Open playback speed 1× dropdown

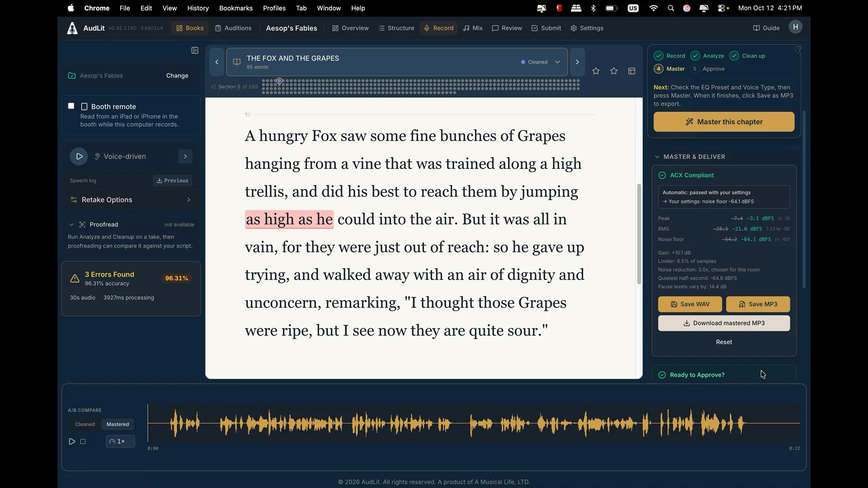[120, 441]
